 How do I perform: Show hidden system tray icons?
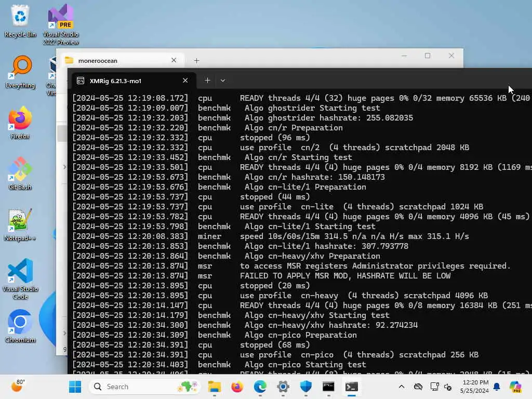coord(402,387)
